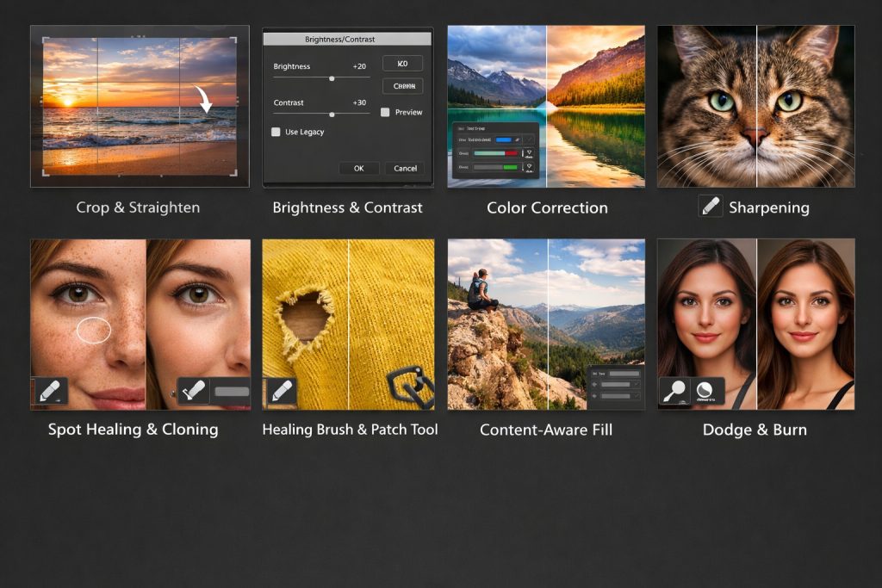Click the blue color swatch in Color Correction panel
The image size is (882, 588).
[x=504, y=139]
